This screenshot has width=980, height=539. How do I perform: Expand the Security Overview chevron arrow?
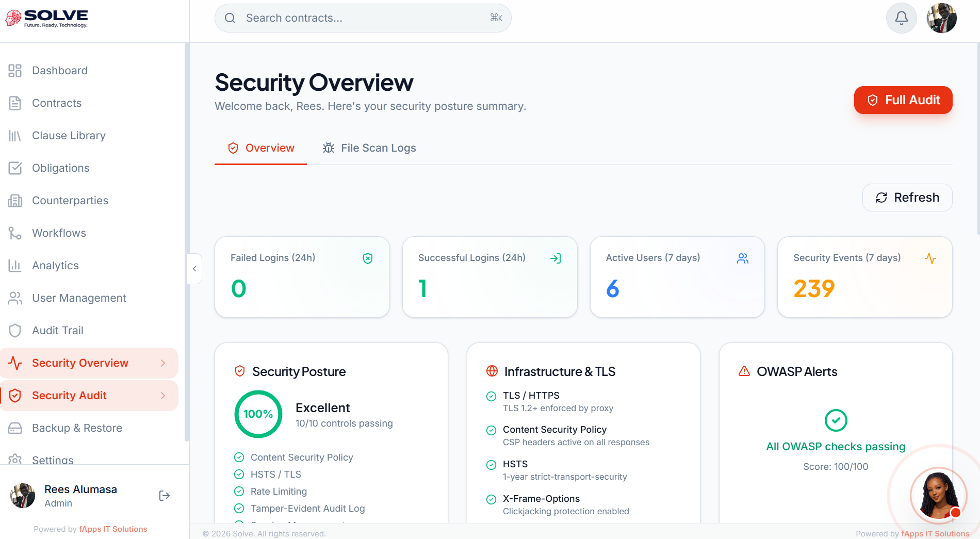click(163, 363)
